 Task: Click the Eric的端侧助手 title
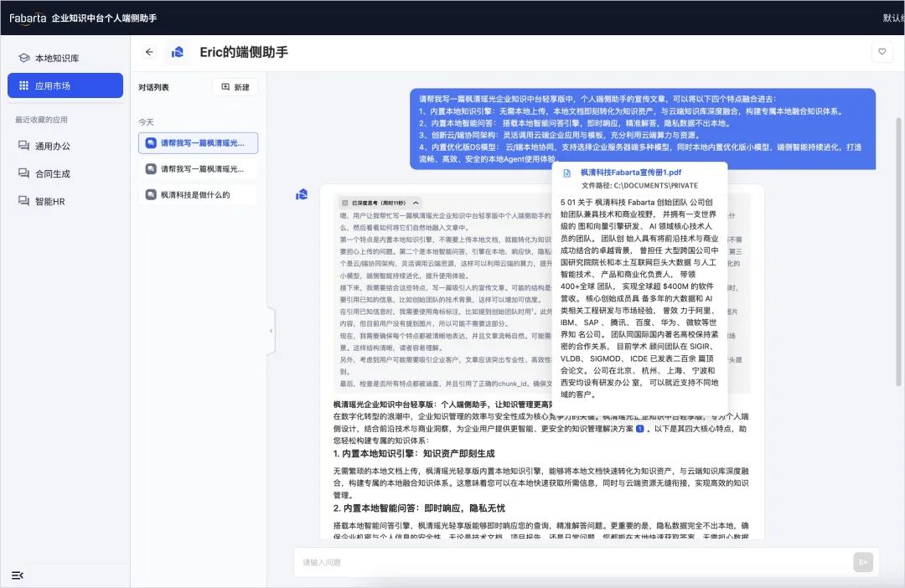(x=244, y=52)
